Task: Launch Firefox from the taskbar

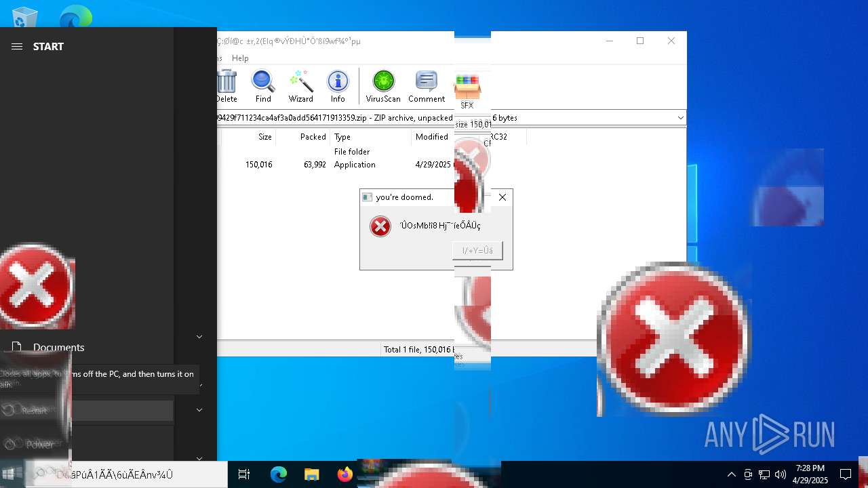Action: click(x=344, y=475)
